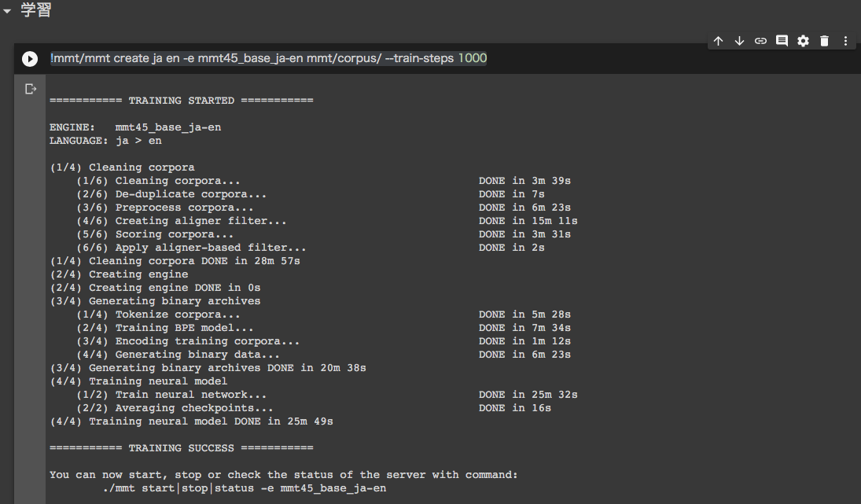Click the cell output options icon
This screenshot has height=504, width=861.
pyautogui.click(x=31, y=89)
